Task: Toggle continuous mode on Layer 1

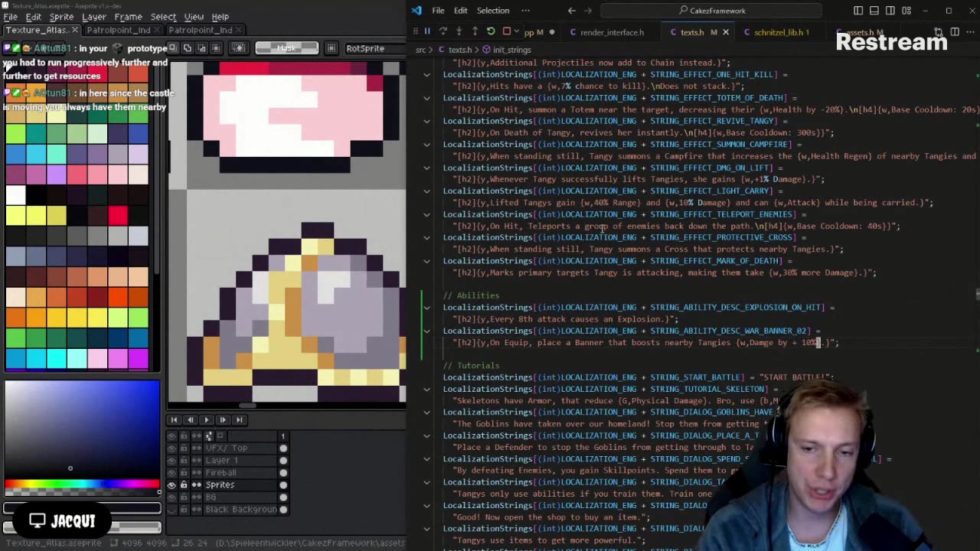Action: [196, 461]
